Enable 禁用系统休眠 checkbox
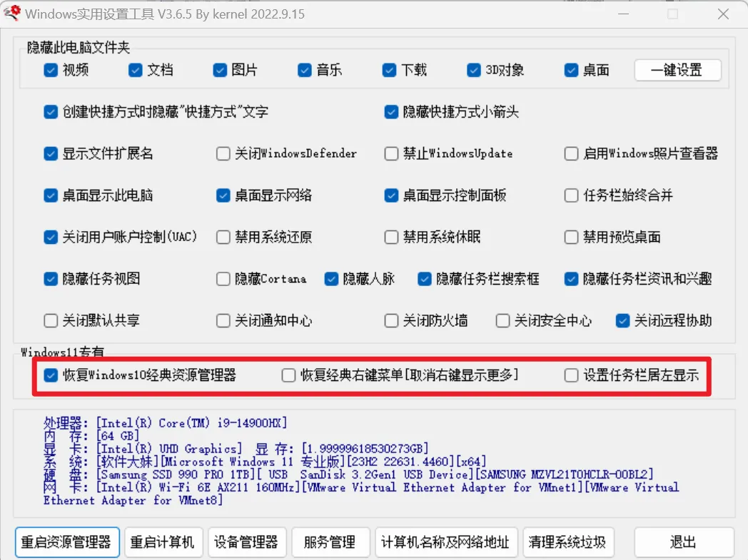The width and height of the screenshot is (748, 560). [391, 237]
